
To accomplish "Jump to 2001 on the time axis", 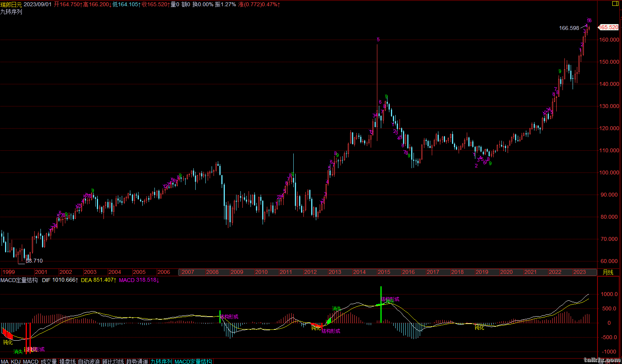I will pyautogui.click(x=41, y=272).
